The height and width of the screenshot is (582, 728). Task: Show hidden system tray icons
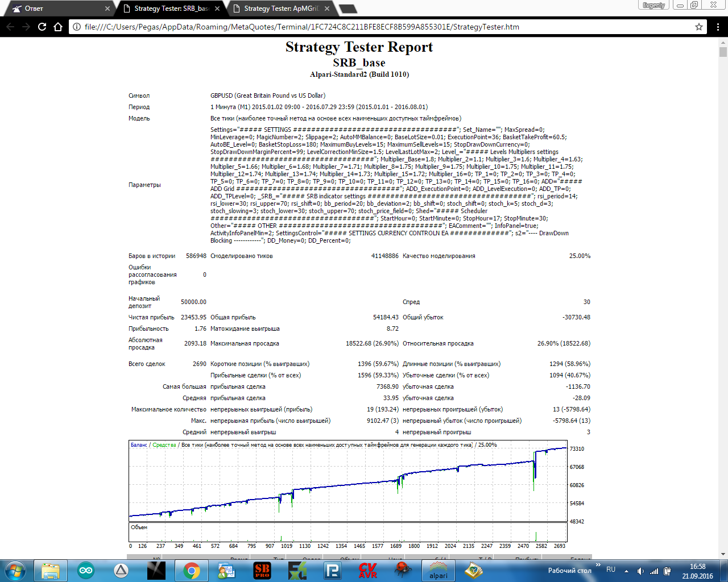point(626,571)
